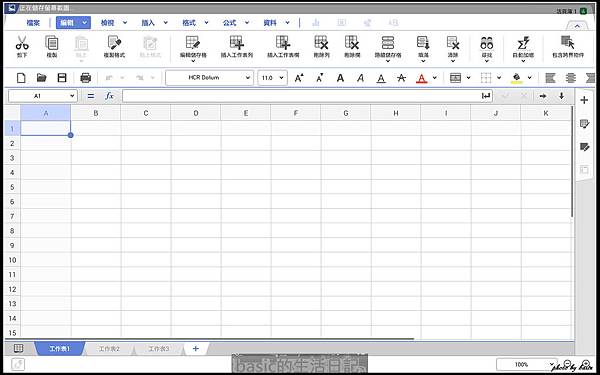600x375 pixels.
Task: Click the Delete Row icon
Action: pyautogui.click(x=321, y=43)
